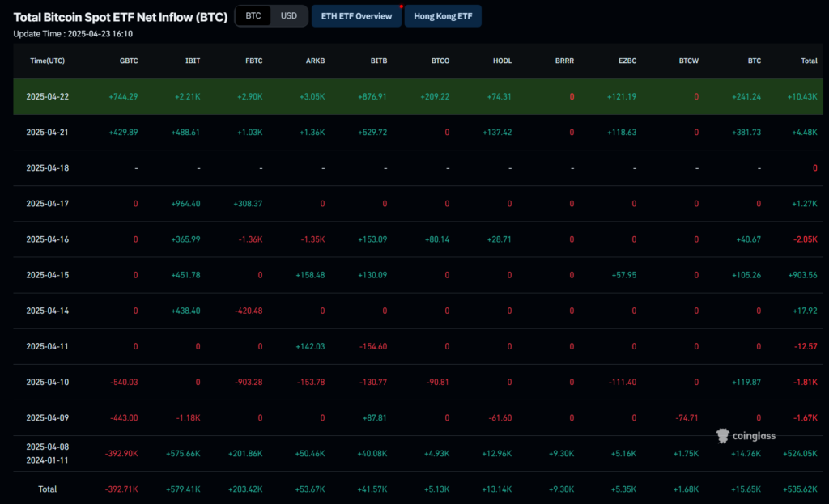Click the BITB column header
The height and width of the screenshot is (504, 829).
point(379,61)
